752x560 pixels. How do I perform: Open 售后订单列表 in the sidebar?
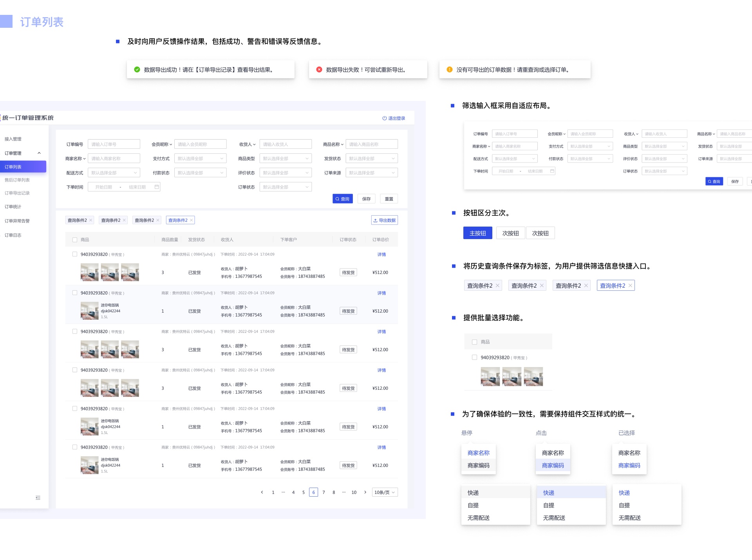[17, 180]
